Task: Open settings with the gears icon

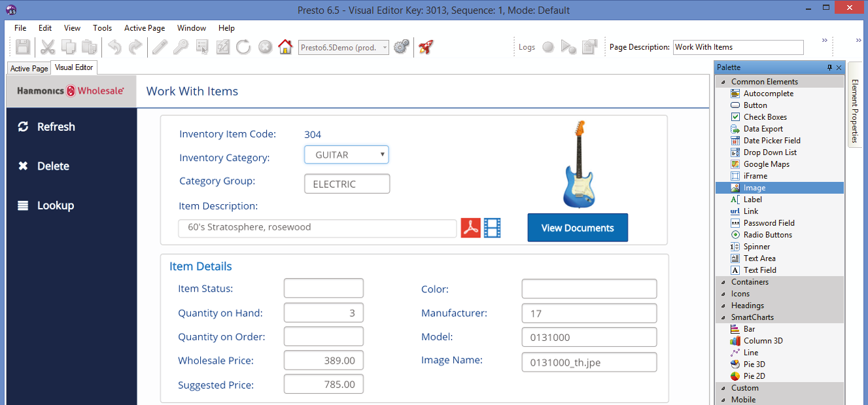Action: click(402, 47)
